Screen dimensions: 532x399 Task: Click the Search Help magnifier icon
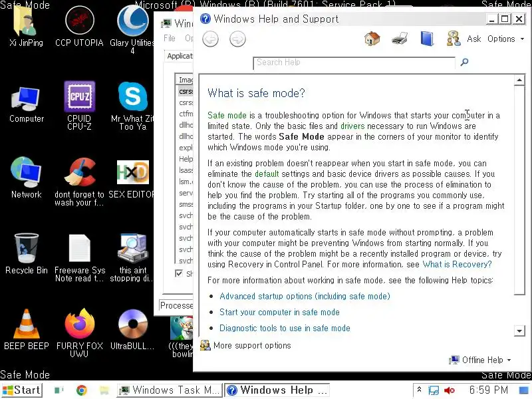464,62
